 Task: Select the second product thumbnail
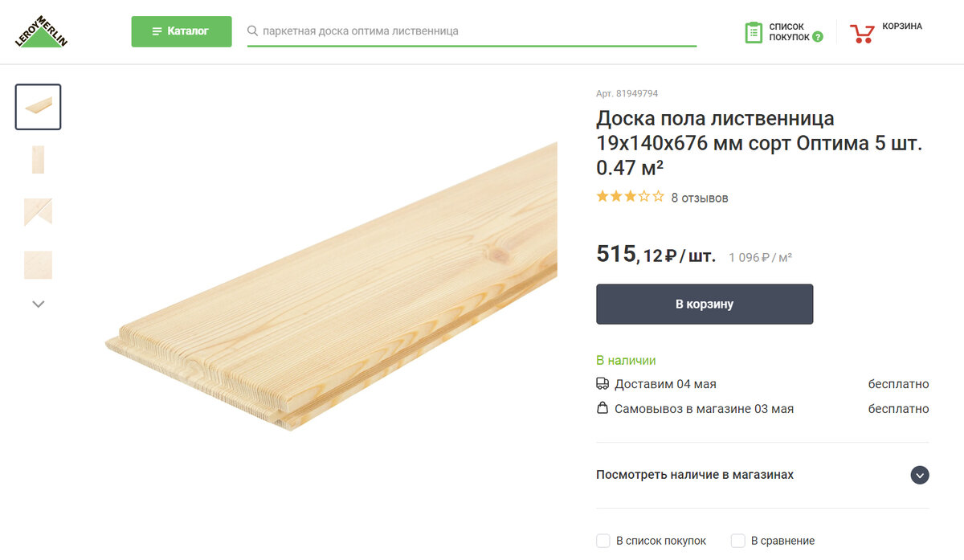click(37, 159)
